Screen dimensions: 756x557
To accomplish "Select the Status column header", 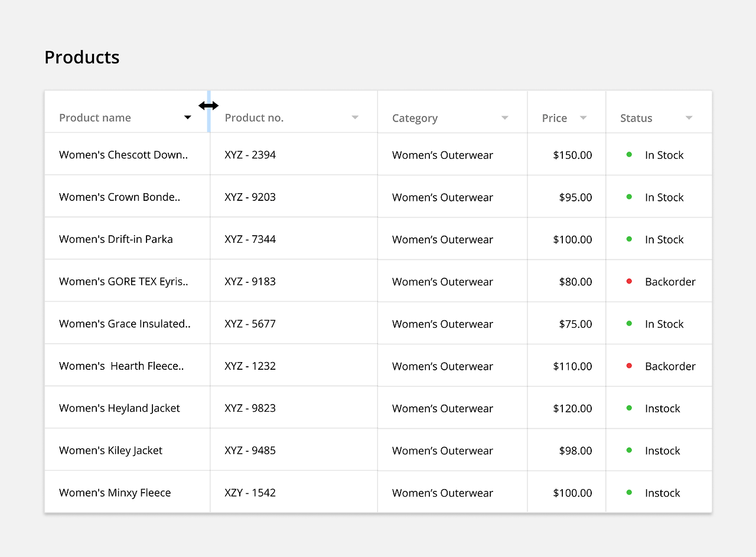I will (x=636, y=118).
